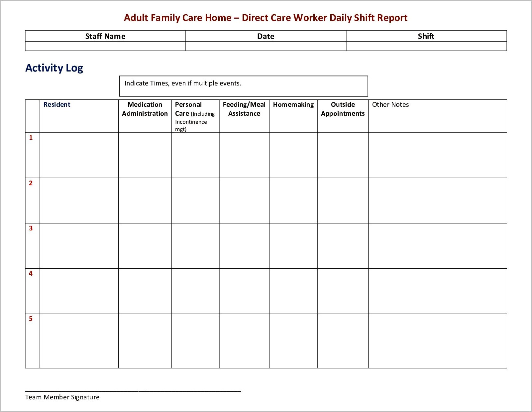
Task: Click the Medication Administration cell in row 4
Action: coord(145,291)
